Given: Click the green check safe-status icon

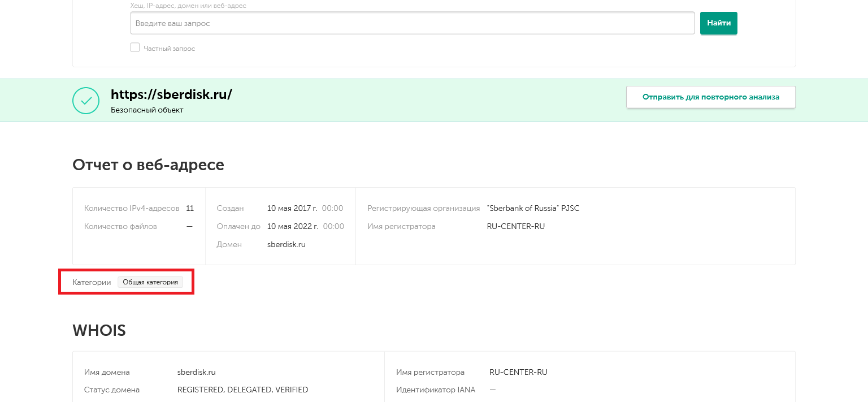Looking at the screenshot, I should (86, 101).
